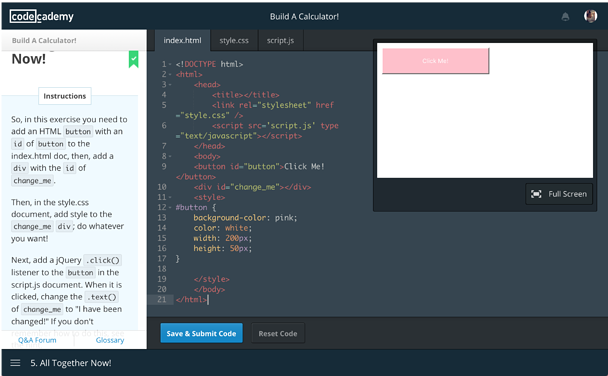Click the Reset Code button

point(278,333)
